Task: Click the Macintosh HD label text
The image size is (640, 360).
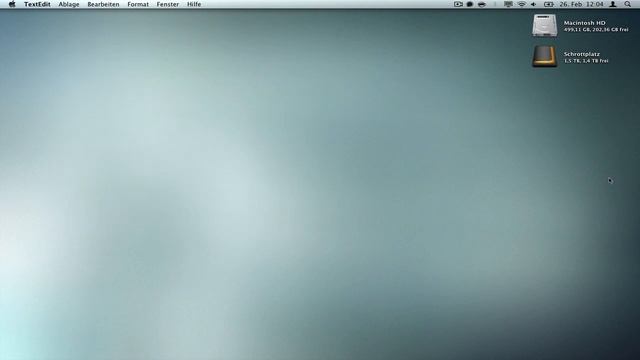Action: [584, 23]
